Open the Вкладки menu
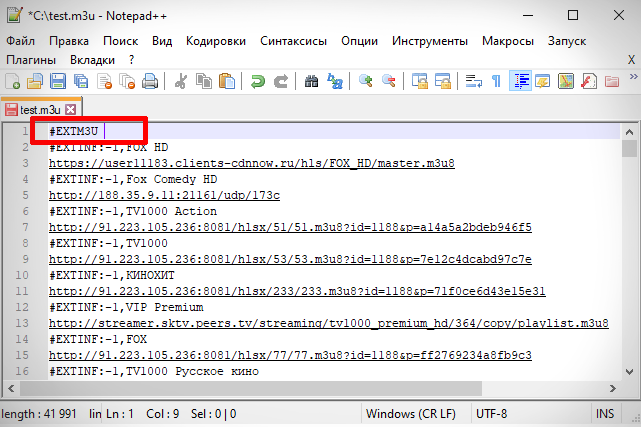 92,60
